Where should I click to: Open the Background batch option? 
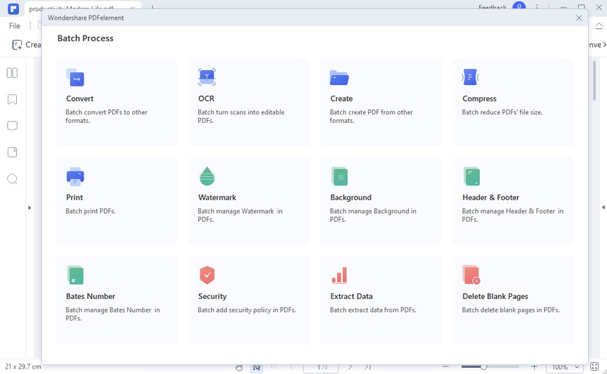(381, 201)
